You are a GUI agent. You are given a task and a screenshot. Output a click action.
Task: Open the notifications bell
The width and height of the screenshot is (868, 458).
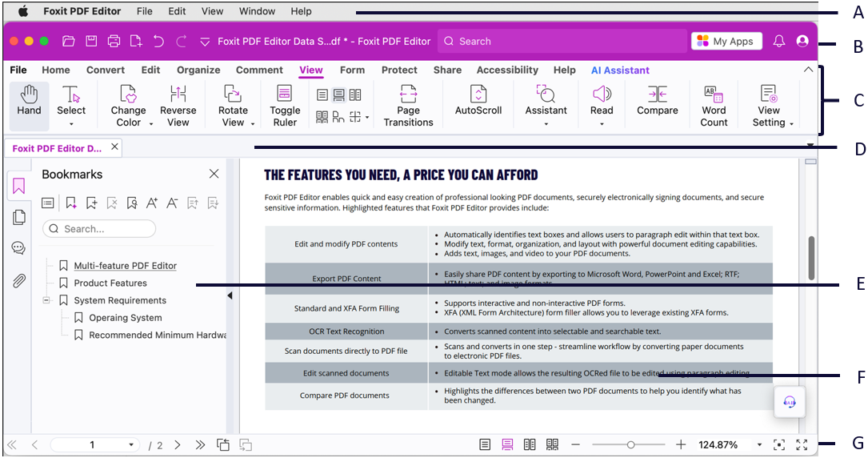(779, 41)
